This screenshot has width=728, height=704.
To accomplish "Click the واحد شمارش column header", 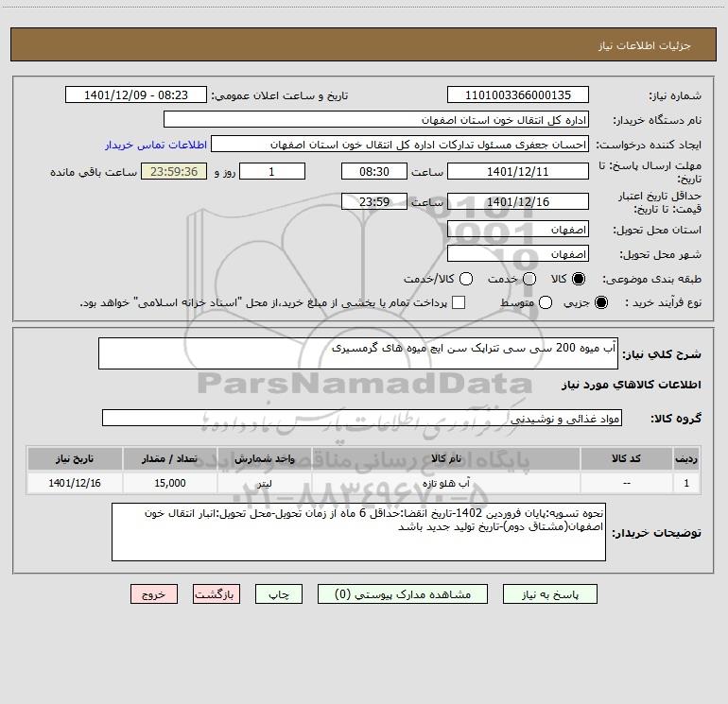I will tap(264, 458).
